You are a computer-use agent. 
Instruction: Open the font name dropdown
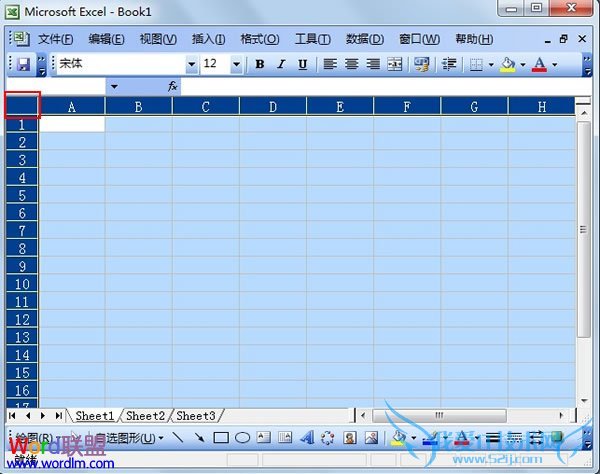coord(192,64)
